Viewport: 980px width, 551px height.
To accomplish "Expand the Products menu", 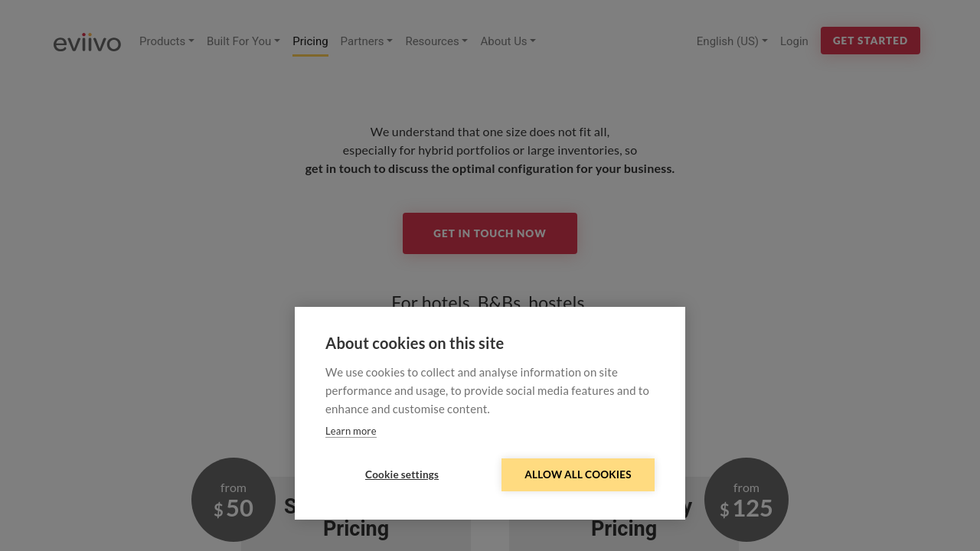I will pos(166,41).
